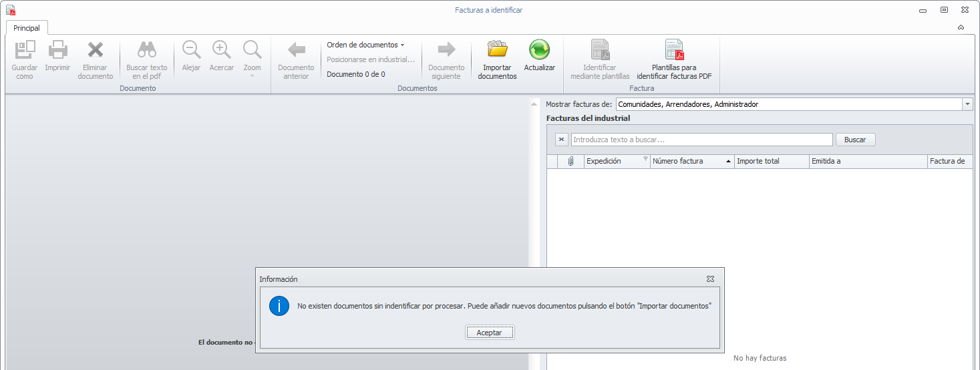Collapse the ribbon with the chevron

click(961, 28)
